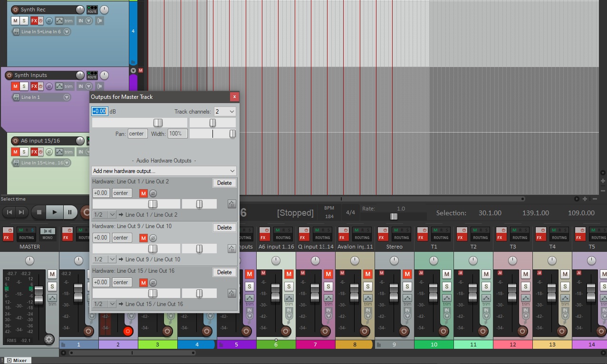The height and width of the screenshot is (364, 607).
Task: Mute the Synth Inputs track
Action: [x=16, y=86]
